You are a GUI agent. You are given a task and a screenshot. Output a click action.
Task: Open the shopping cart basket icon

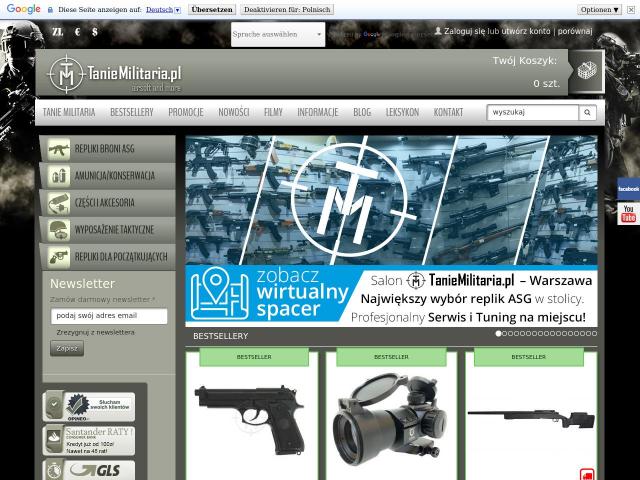point(587,71)
